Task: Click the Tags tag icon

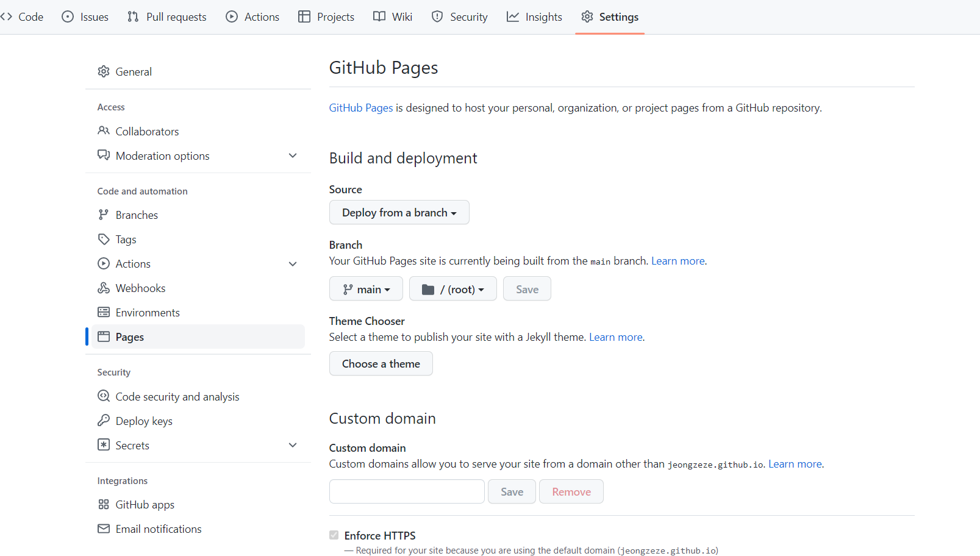Action: (x=104, y=239)
